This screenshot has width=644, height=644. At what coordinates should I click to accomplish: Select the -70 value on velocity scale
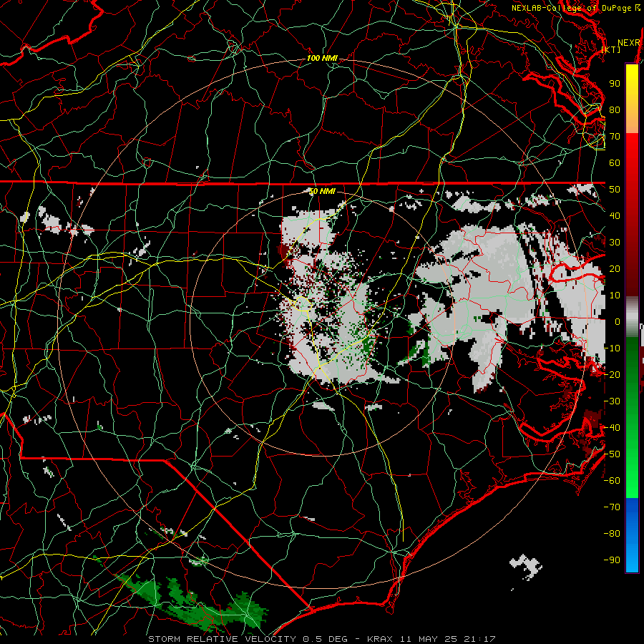coord(612,507)
